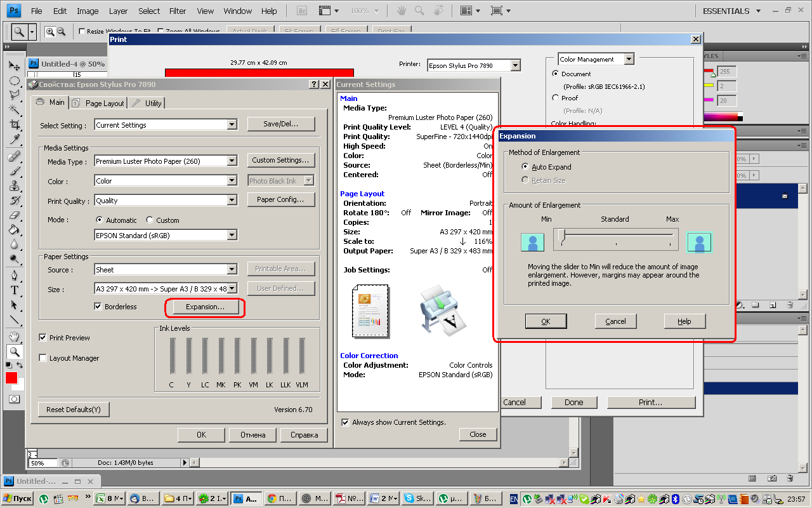Select the Eyedropper tool
This screenshot has width=812, height=508.
point(14,140)
